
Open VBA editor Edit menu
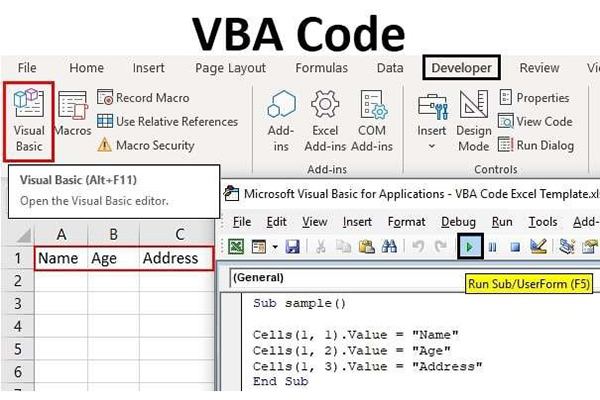276,222
